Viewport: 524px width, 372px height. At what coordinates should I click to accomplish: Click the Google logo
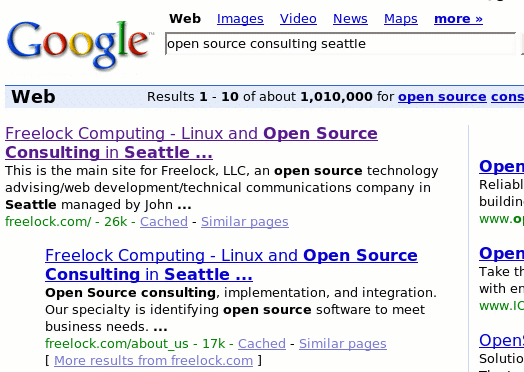tap(80, 44)
